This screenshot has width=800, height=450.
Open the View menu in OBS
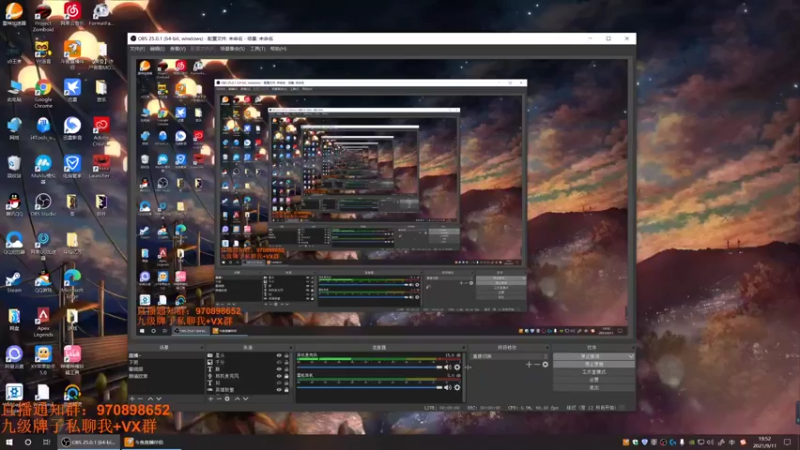178,49
